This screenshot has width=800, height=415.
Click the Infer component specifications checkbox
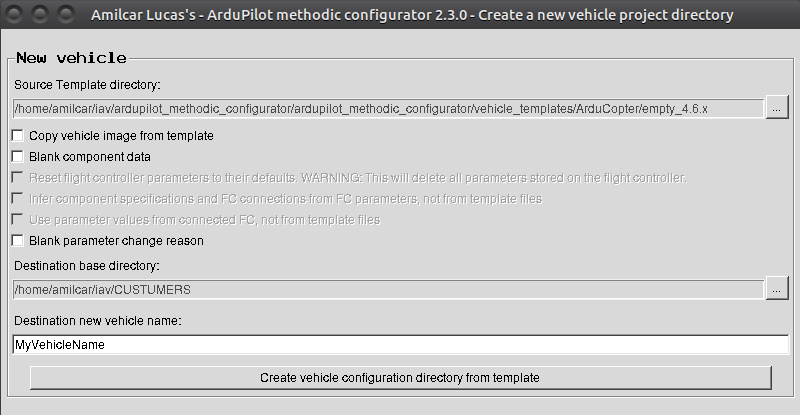click(x=18, y=199)
